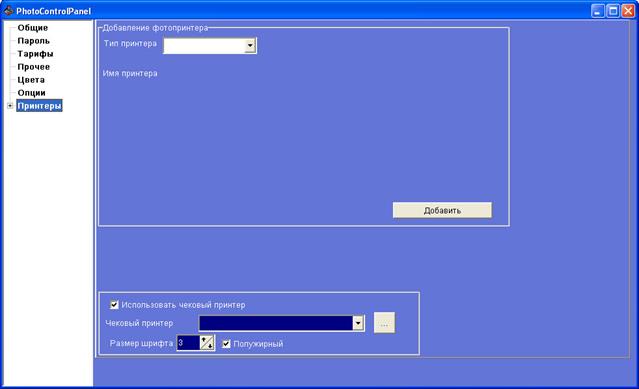The image size is (639, 389).
Task: Select Прочее in the left tree
Action: click(33, 67)
